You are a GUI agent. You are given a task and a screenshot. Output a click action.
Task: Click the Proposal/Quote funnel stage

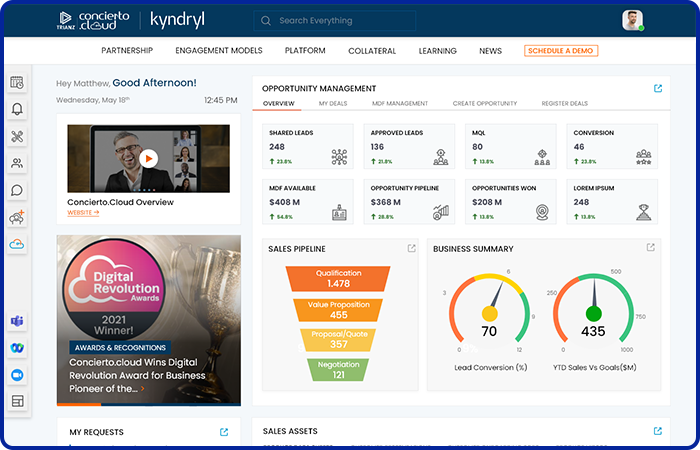(338, 340)
